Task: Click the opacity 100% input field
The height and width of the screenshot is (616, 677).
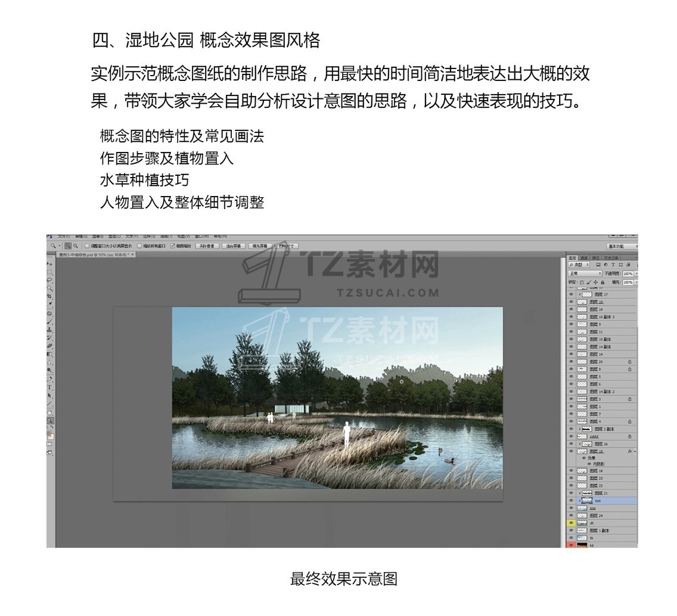Action: click(628, 273)
